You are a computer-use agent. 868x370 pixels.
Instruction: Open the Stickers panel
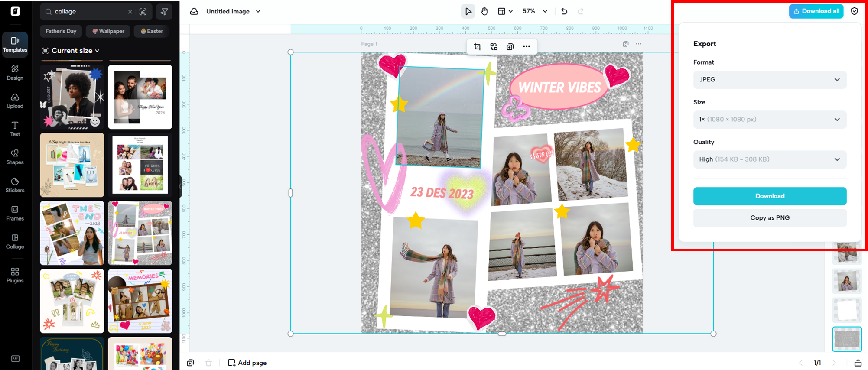[x=15, y=185]
